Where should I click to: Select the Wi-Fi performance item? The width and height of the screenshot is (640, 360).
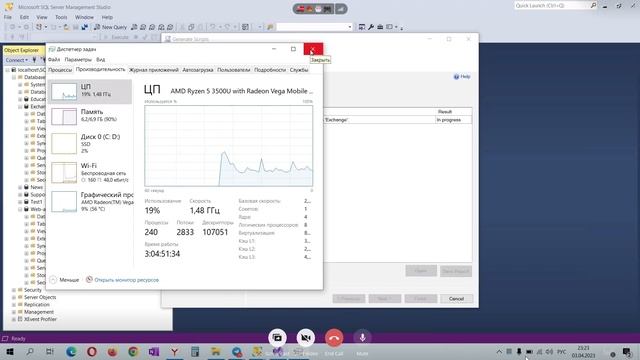90,172
